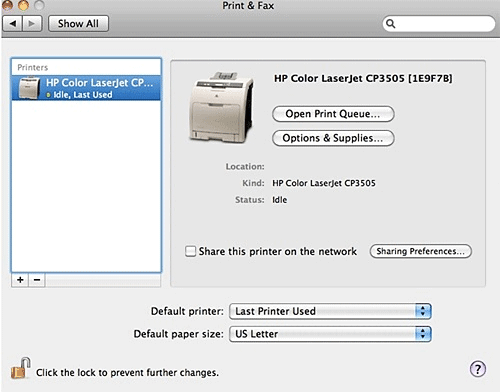Click the printer title HP Color LaserJet CP3505 [1E9F7B]

pyautogui.click(x=363, y=79)
